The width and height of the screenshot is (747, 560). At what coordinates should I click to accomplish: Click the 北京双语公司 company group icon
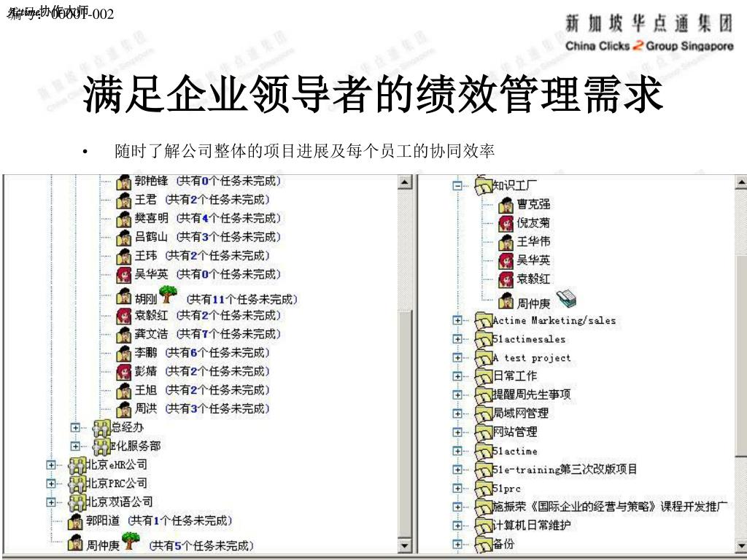77,502
